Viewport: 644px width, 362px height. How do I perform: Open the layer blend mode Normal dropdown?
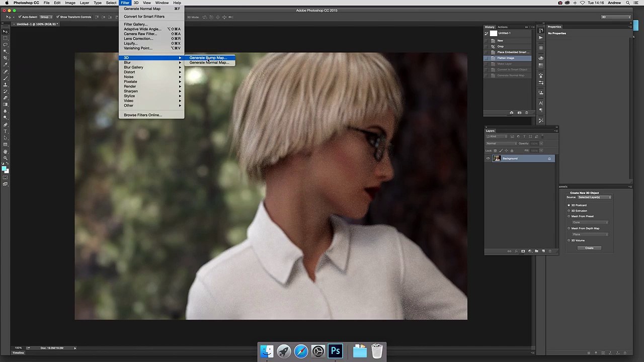click(x=501, y=143)
